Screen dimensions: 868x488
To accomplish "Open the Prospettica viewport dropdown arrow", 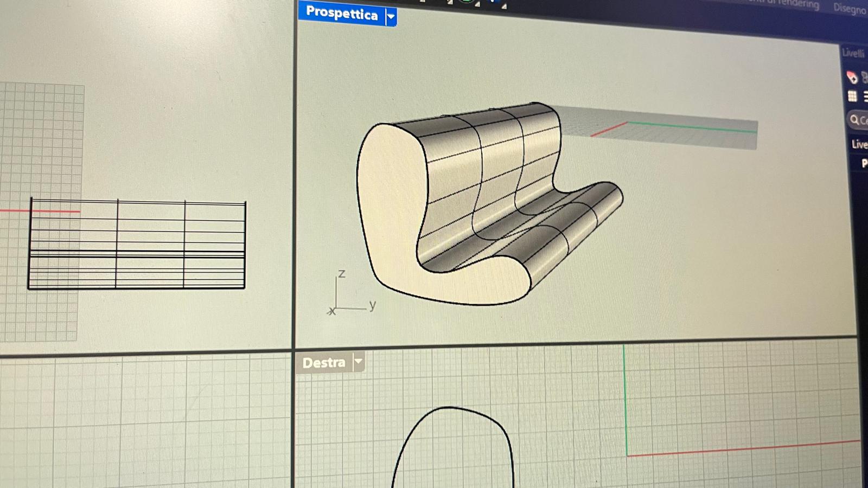I will 391,17.
